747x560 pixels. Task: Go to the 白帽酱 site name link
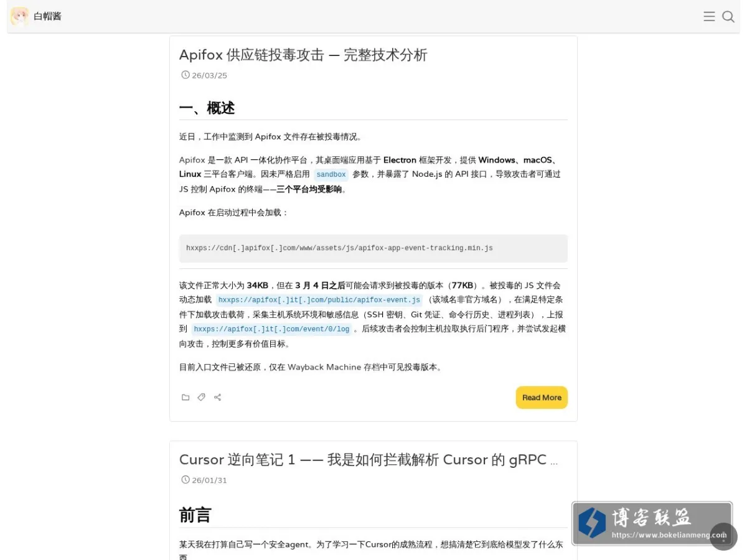pos(47,17)
